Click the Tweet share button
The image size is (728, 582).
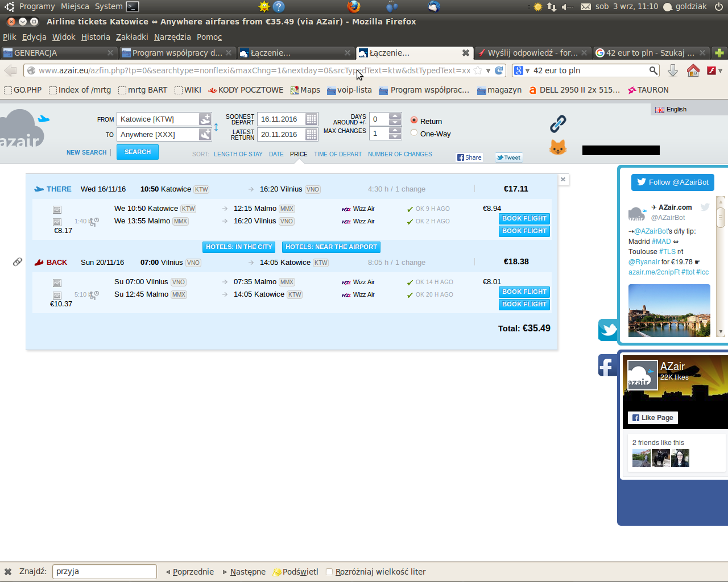(508, 157)
